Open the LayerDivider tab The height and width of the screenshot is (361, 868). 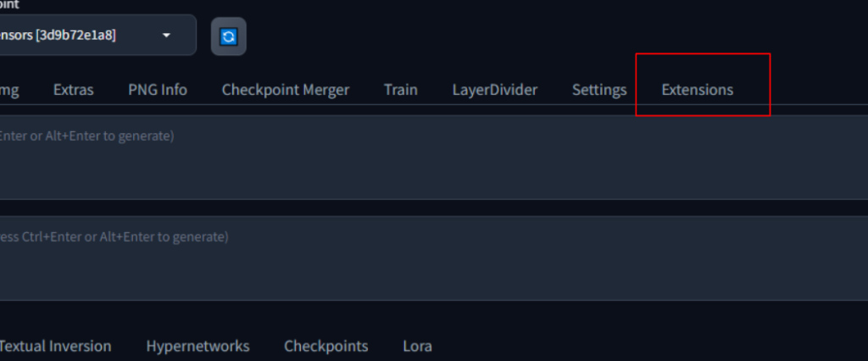(x=494, y=90)
